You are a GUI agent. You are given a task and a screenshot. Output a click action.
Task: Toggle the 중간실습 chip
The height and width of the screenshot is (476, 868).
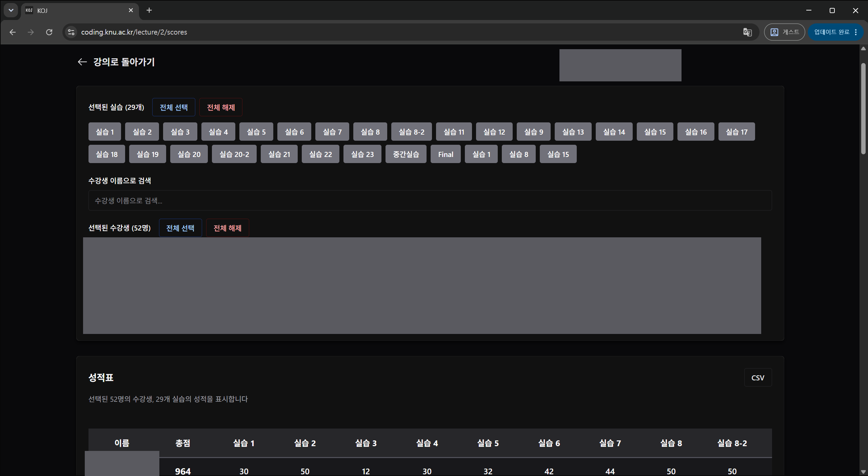click(406, 154)
